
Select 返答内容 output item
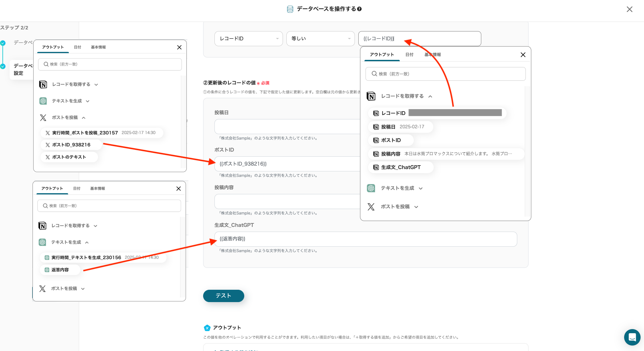(60, 270)
